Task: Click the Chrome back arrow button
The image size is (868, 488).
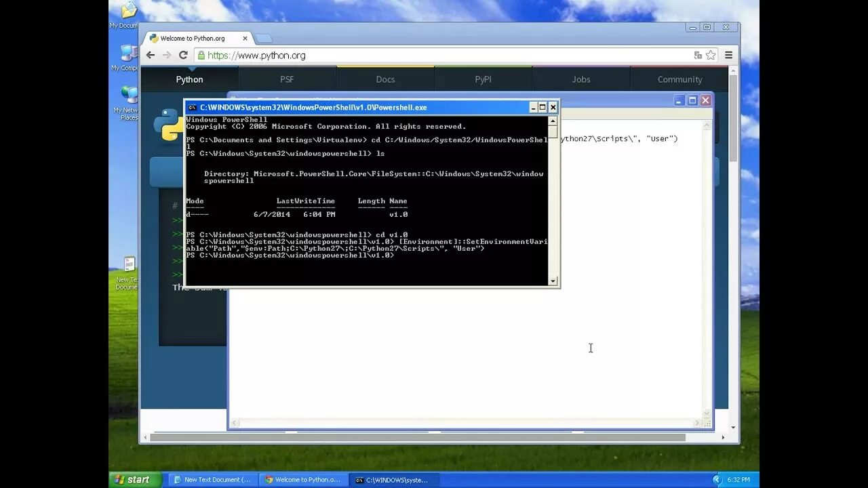Action: (x=151, y=55)
